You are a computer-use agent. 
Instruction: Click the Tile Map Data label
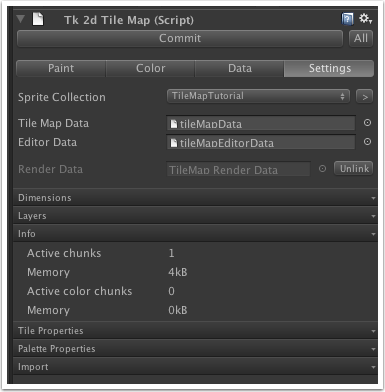point(53,123)
